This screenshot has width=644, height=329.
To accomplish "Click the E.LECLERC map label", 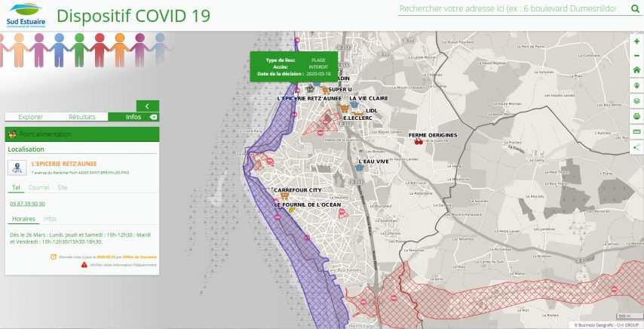I will (x=357, y=118).
